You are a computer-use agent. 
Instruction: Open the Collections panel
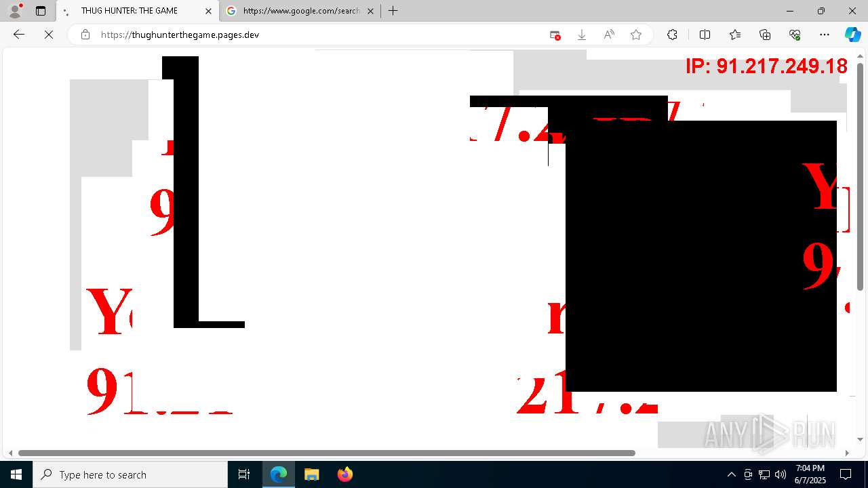coord(765,35)
